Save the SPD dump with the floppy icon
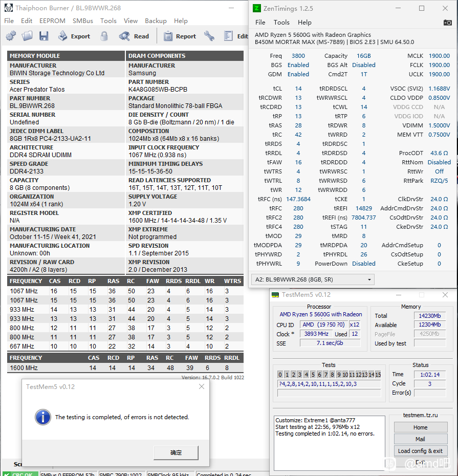This screenshot has height=476, width=458. coord(43,36)
